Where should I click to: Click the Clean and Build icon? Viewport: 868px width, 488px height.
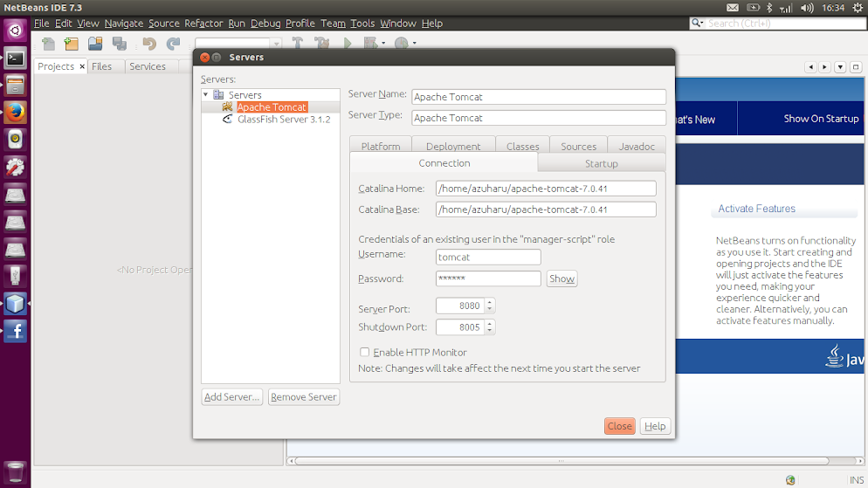(321, 43)
